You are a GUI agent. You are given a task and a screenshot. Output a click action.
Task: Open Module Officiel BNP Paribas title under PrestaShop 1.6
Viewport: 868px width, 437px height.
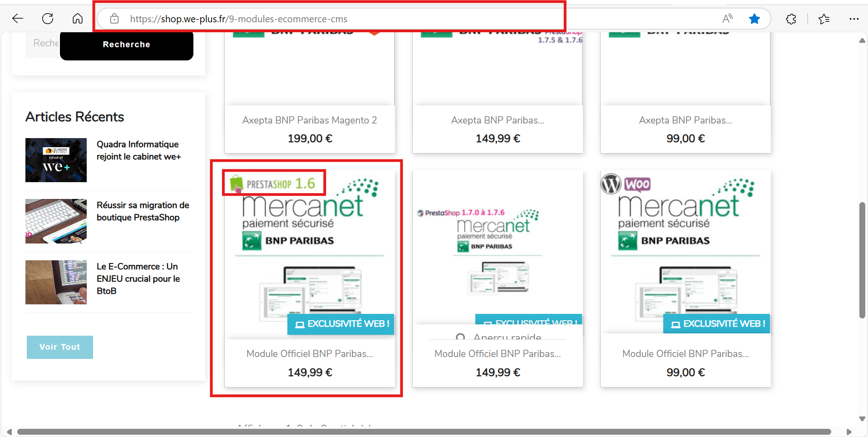pos(310,354)
